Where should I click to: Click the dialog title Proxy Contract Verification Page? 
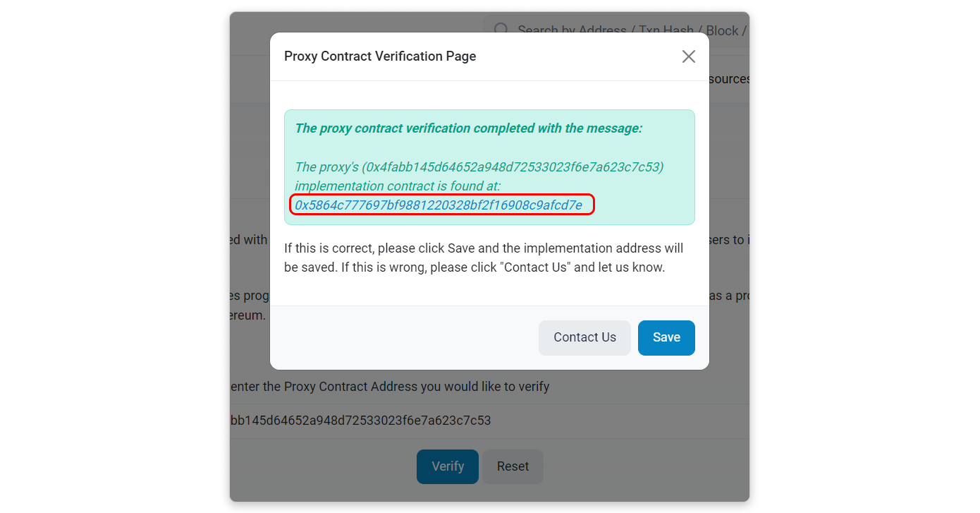pos(380,56)
